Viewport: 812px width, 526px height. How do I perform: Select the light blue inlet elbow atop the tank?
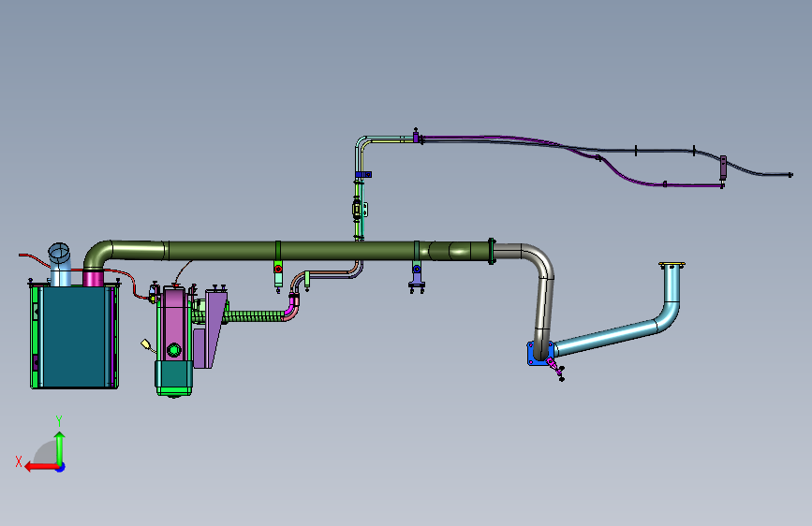[x=60, y=264]
